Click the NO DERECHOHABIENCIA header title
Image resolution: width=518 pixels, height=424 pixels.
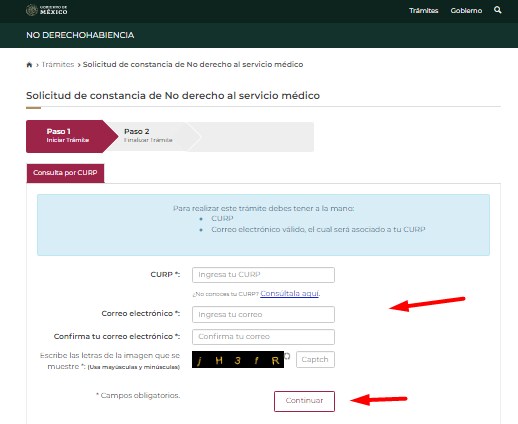point(80,35)
